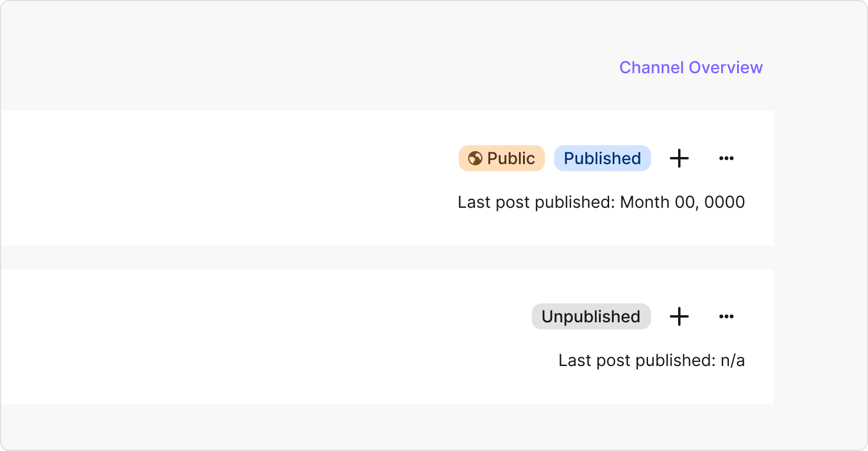The width and height of the screenshot is (868, 451).
Task: Click the 'n/a' value in the second row
Action: tap(733, 361)
